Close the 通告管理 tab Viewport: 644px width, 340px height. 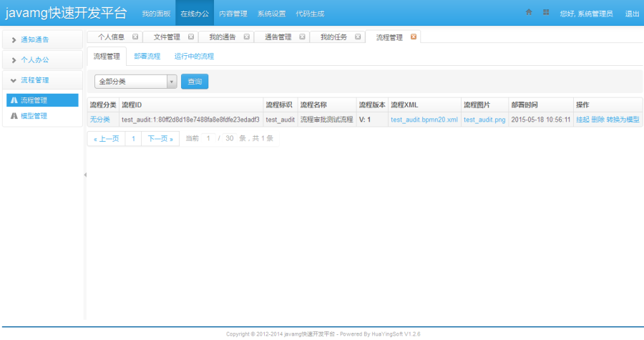click(302, 37)
